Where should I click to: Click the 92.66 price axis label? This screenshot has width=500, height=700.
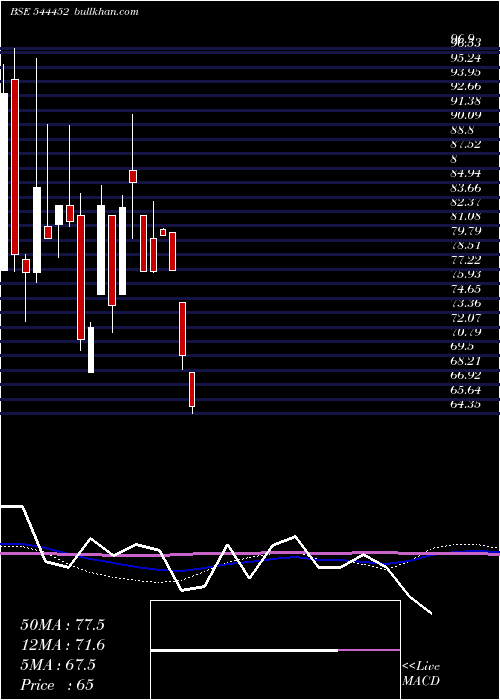coord(466,86)
